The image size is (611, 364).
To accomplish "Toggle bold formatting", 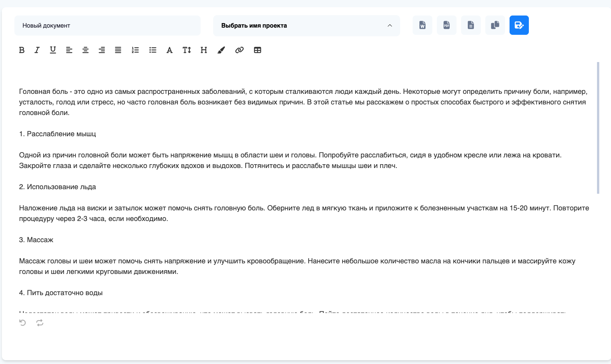I will (x=22, y=50).
